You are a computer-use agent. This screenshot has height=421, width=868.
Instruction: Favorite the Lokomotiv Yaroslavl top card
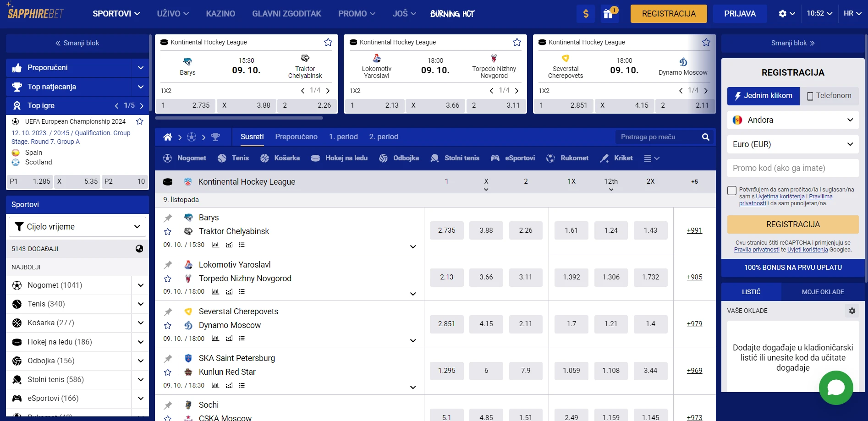[517, 42]
